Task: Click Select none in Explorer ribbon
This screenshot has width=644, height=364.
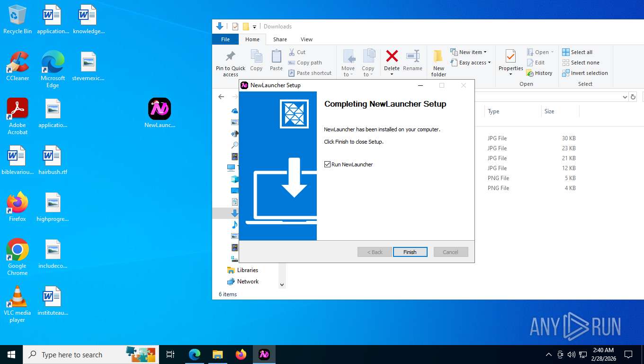Action: (581, 63)
